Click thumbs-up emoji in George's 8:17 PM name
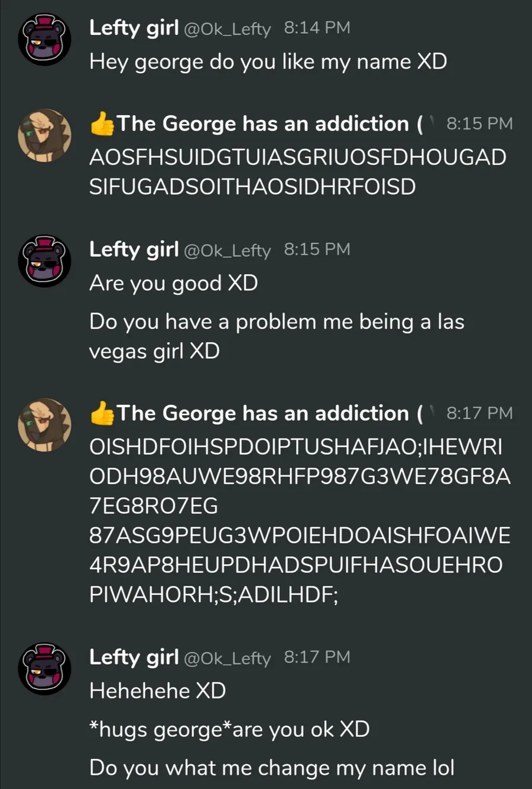Image resolution: width=532 pixels, height=789 pixels. tap(102, 413)
